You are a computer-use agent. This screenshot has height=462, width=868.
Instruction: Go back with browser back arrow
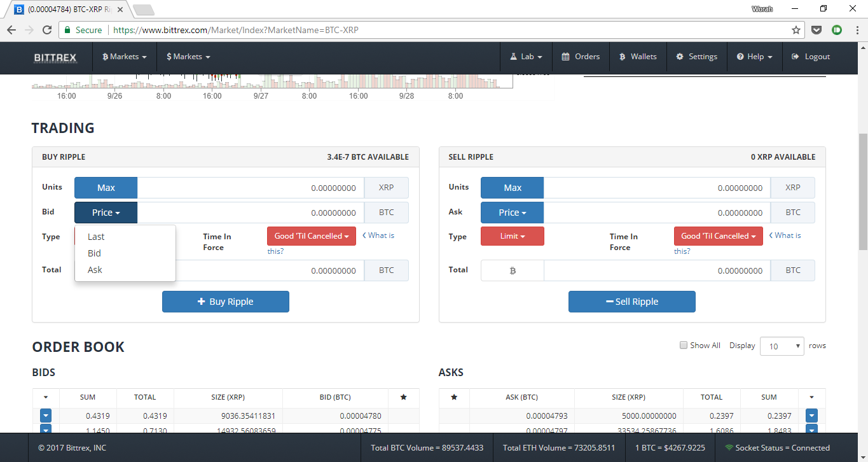pyautogui.click(x=11, y=30)
